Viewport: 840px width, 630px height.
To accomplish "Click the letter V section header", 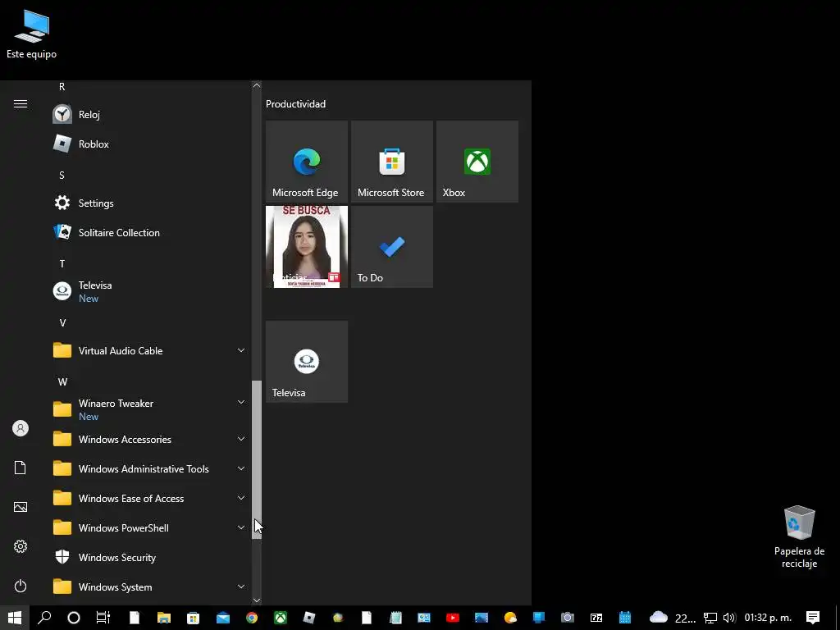I will click(x=62, y=323).
